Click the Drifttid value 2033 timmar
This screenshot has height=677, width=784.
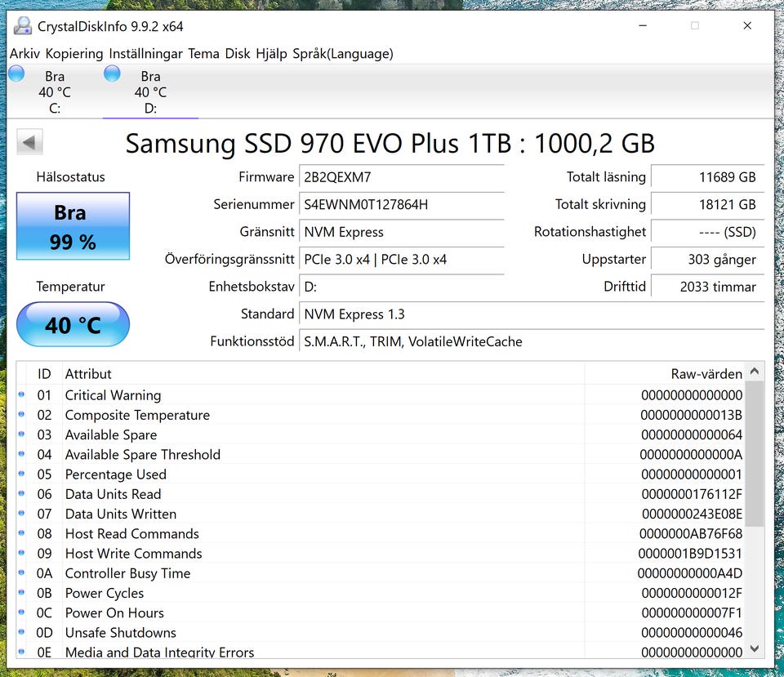coord(707,287)
